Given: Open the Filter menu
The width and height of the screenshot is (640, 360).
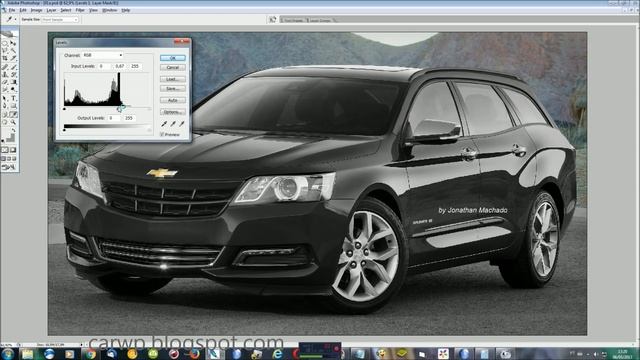Looking at the screenshot, I should tap(80, 10).
